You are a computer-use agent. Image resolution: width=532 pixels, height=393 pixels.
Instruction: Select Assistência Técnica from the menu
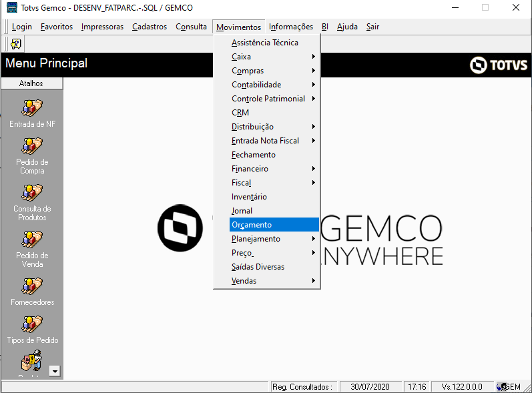[x=267, y=43]
